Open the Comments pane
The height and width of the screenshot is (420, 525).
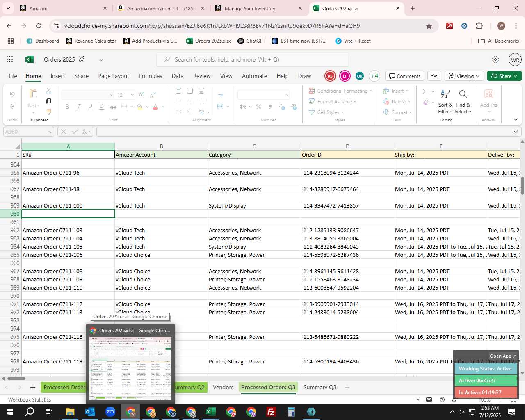coord(405,76)
